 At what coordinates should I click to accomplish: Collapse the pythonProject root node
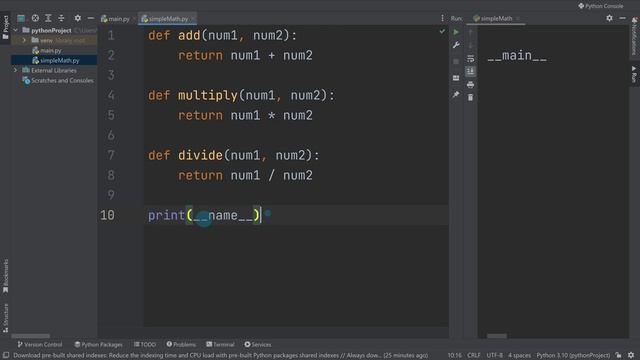pos(16,30)
